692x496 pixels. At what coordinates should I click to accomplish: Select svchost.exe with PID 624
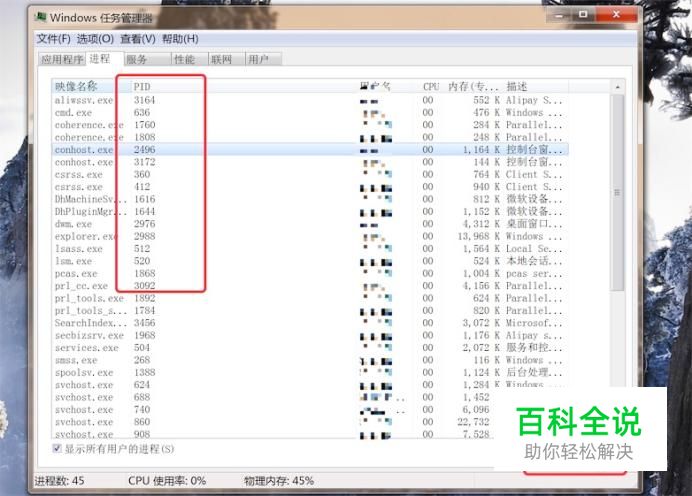pyautogui.click(x=310, y=384)
